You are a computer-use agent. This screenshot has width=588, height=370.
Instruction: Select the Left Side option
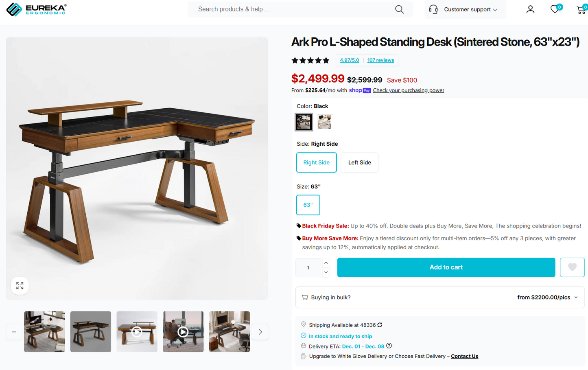coord(359,162)
